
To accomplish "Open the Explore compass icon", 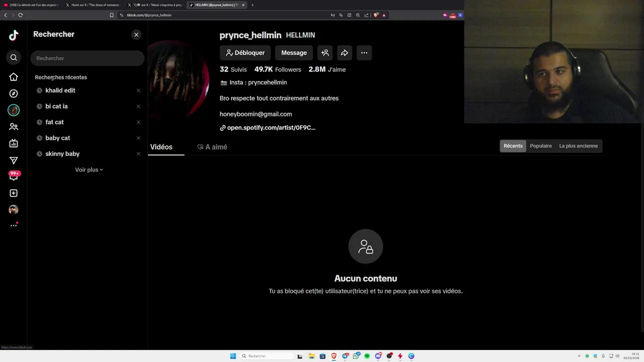I will point(14,94).
